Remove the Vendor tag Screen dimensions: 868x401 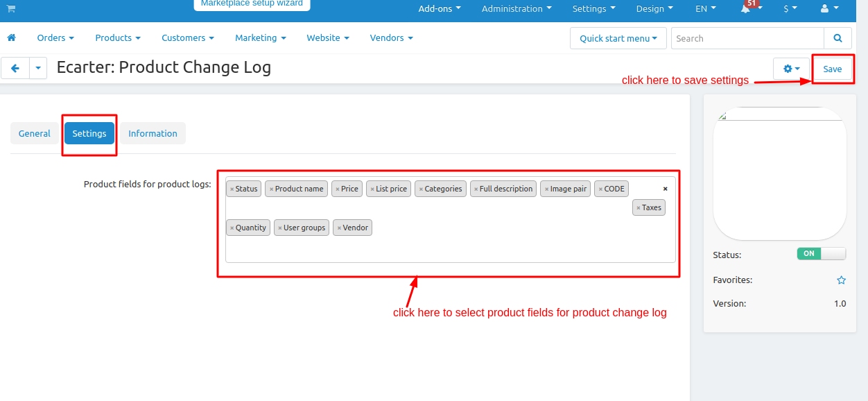pos(340,228)
